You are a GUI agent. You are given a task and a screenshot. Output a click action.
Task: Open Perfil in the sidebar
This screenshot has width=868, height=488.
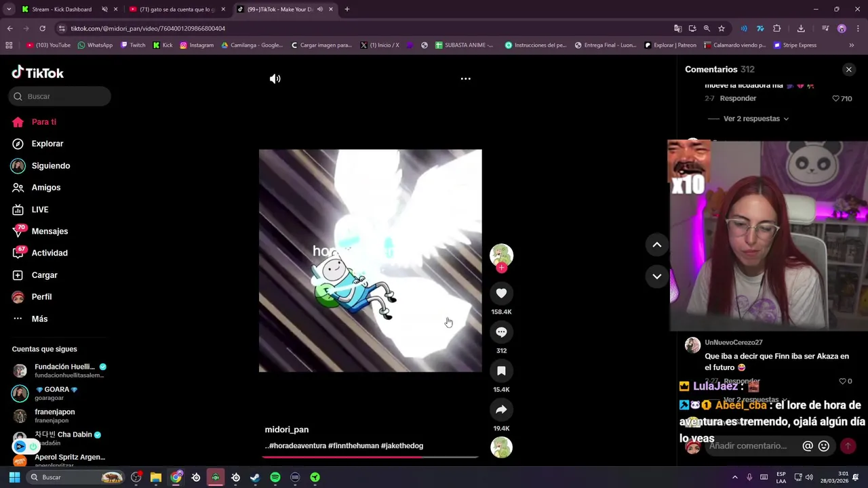tap(32, 297)
